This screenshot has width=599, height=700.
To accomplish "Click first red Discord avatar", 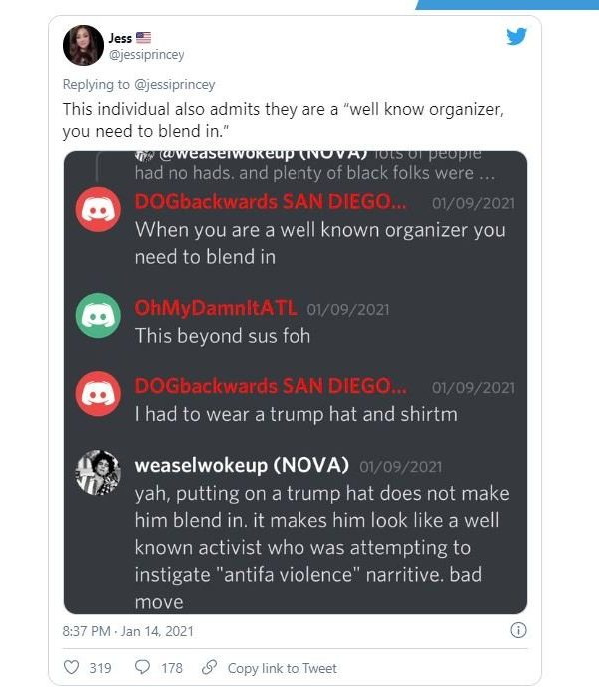I will (98, 209).
